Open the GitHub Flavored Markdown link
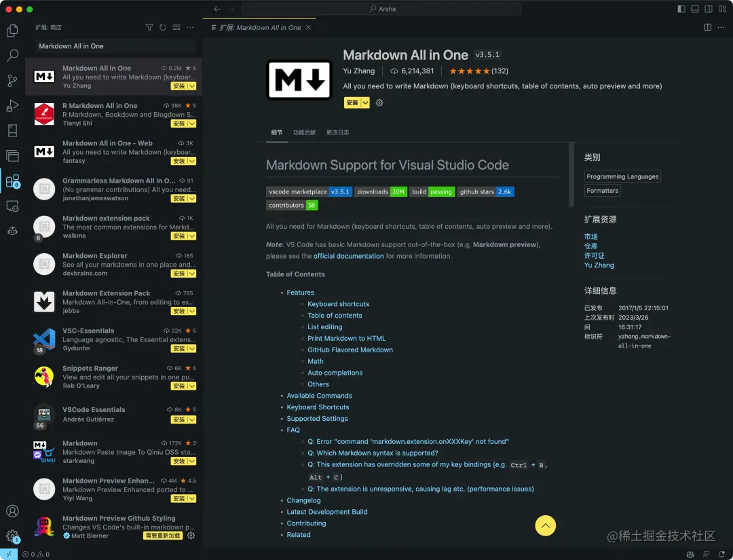733x560 pixels. [x=350, y=350]
